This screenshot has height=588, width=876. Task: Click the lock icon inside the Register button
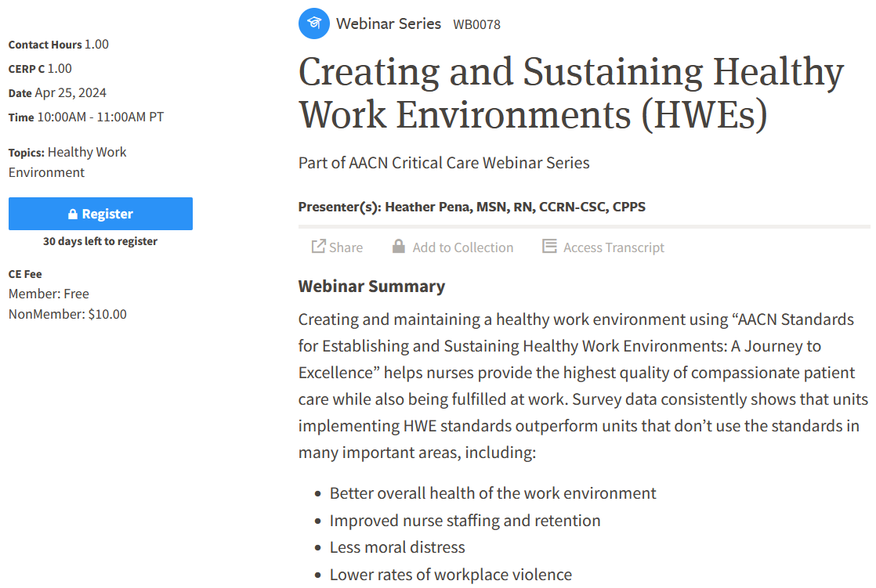73,213
